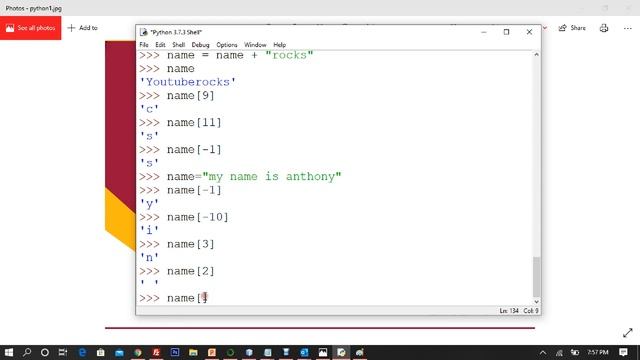This screenshot has width=640, height=360.
Task: Open the Edit menu in Python Shell
Action: coord(160,44)
